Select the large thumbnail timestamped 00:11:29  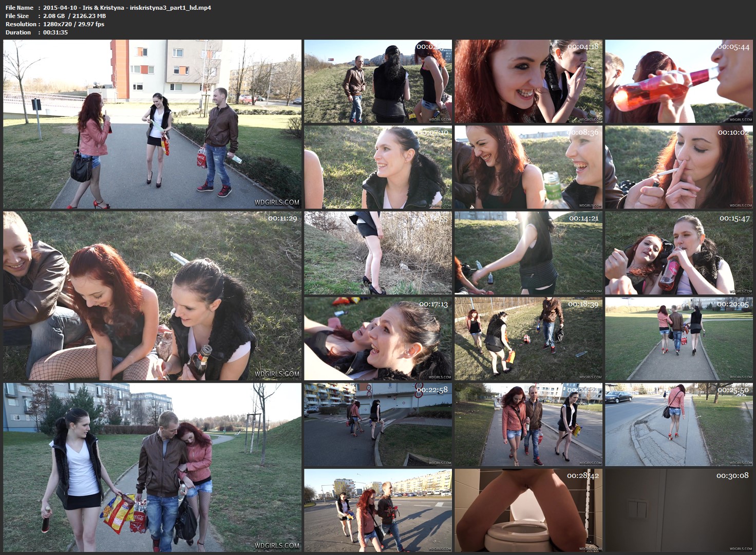coord(152,295)
